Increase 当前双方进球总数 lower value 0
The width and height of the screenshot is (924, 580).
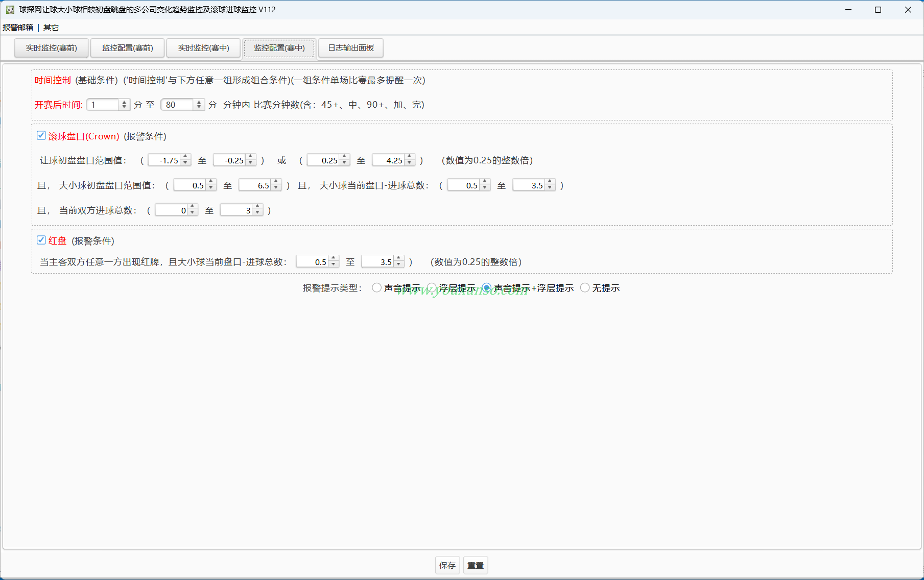[x=192, y=207]
